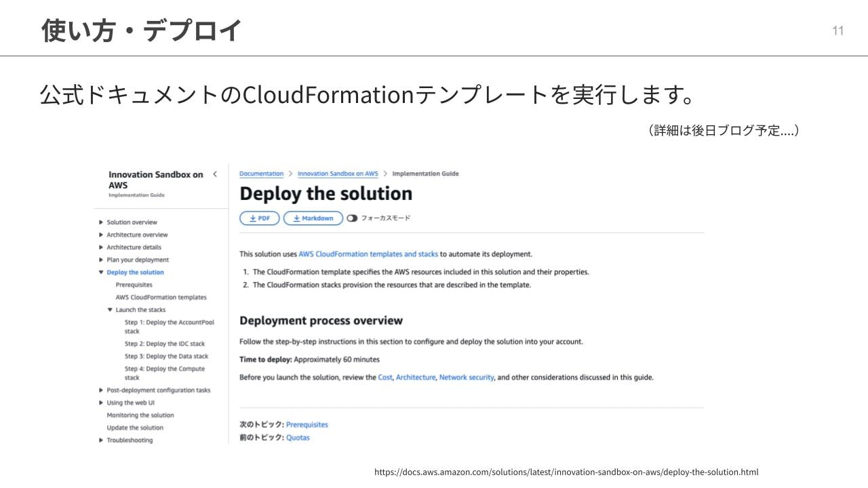The width and height of the screenshot is (868, 488).
Task: Open Update the solution in sidebar
Action: (x=135, y=428)
